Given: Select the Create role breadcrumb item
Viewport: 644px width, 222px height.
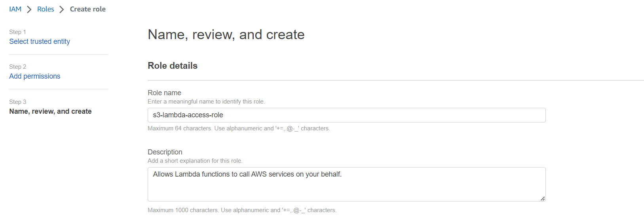Looking at the screenshot, I should pyautogui.click(x=88, y=9).
